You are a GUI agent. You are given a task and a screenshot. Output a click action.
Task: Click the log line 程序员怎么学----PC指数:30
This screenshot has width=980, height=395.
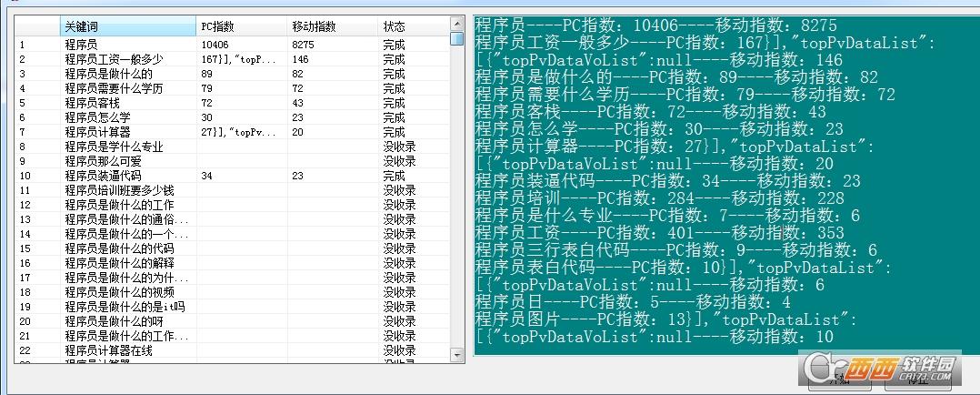pyautogui.click(x=659, y=129)
